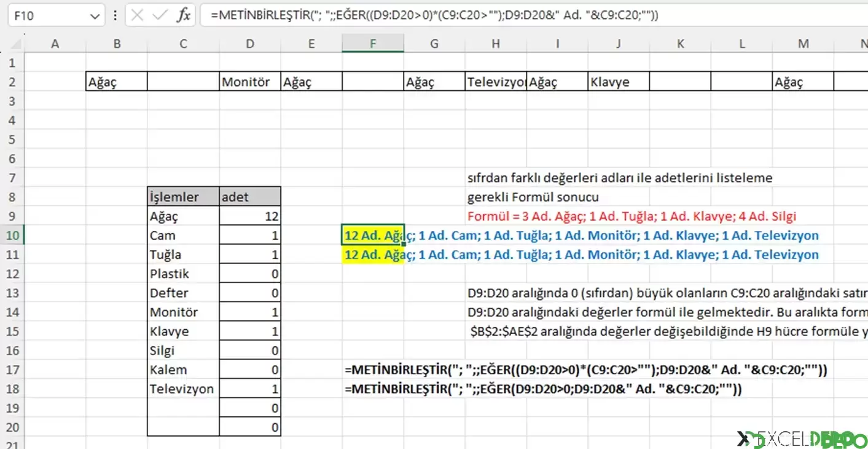Screen dimensions: 868x449
Task: Open Insert Function fx dialog
Action: click(x=183, y=15)
